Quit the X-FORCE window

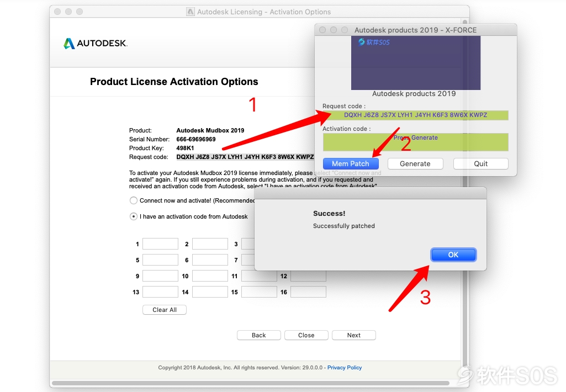tap(481, 163)
